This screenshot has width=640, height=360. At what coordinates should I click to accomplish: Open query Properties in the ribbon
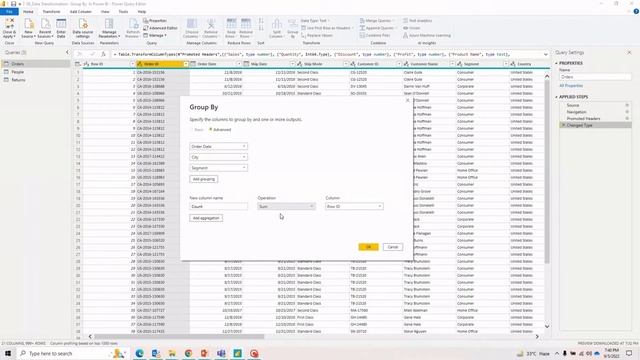tap(155, 20)
